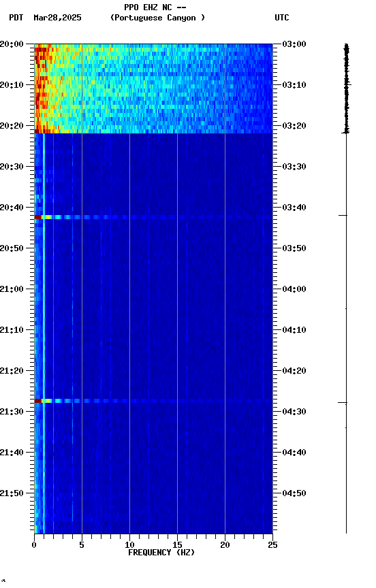Click the '04:20' UTC time label
Screen dimensions: 376x588
294,372
